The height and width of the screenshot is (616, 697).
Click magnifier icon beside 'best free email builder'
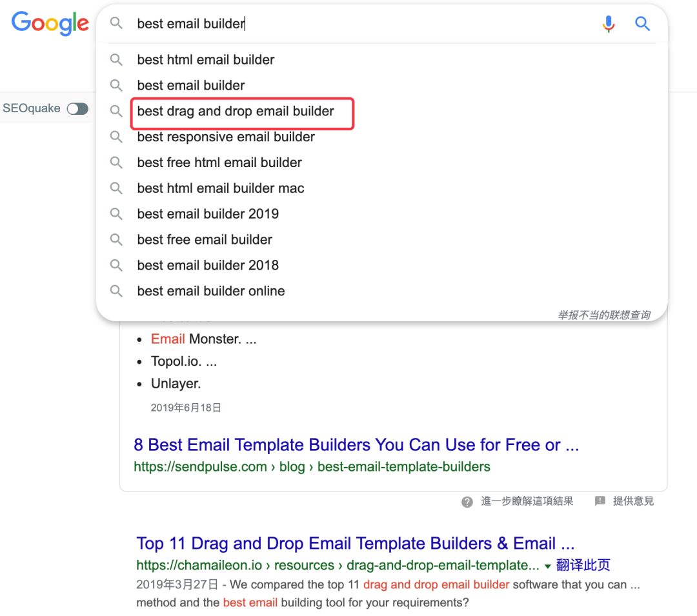116,239
